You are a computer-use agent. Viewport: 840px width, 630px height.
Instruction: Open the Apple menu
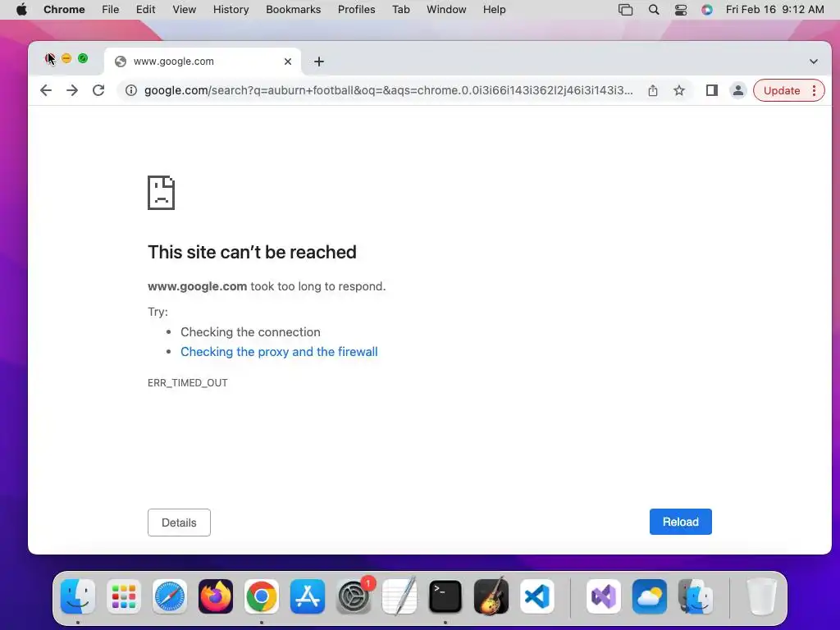(x=21, y=10)
